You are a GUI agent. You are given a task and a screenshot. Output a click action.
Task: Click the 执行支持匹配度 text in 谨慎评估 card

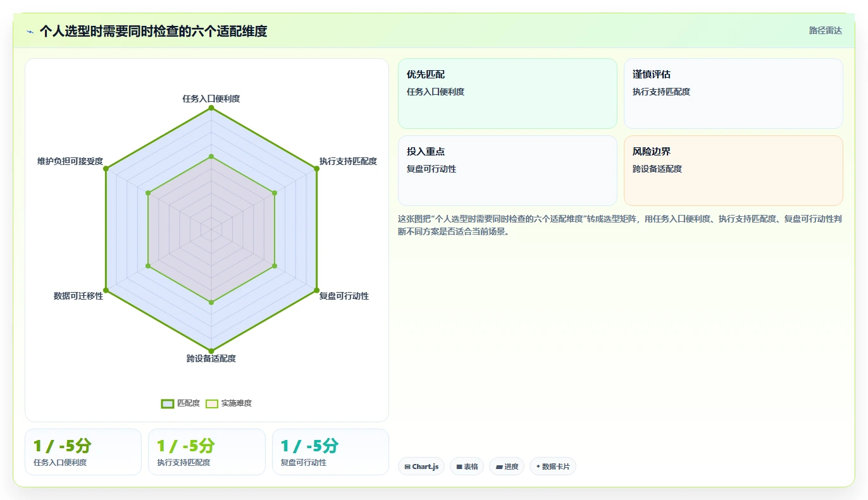point(661,92)
